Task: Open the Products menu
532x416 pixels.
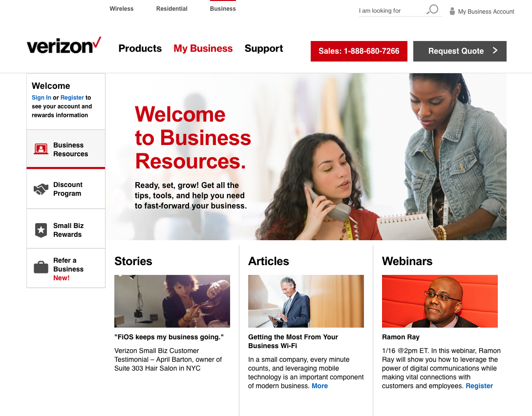Action: (x=140, y=48)
